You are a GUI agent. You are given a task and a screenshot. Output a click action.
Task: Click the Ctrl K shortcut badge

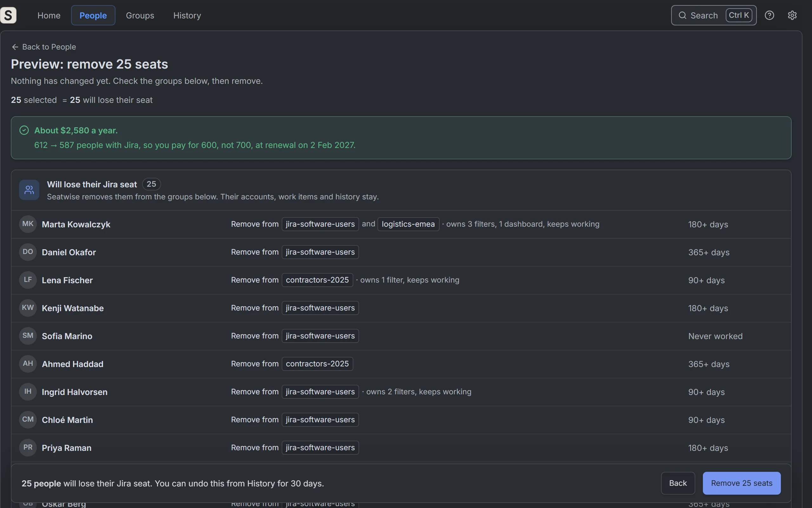739,15
